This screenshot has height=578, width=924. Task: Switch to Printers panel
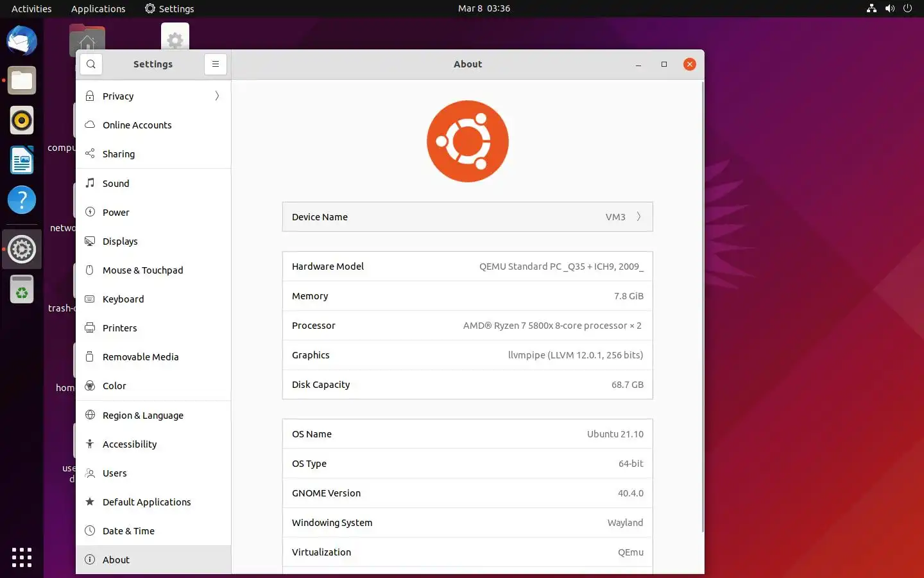coord(153,328)
